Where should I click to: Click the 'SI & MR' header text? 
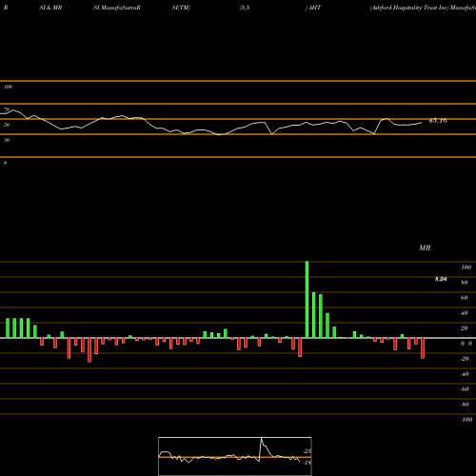pos(50,8)
